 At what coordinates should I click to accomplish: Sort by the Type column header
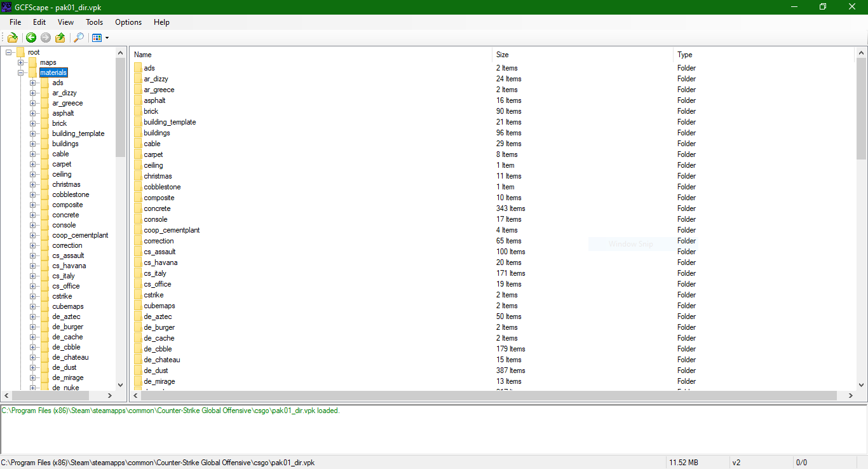[684, 55]
